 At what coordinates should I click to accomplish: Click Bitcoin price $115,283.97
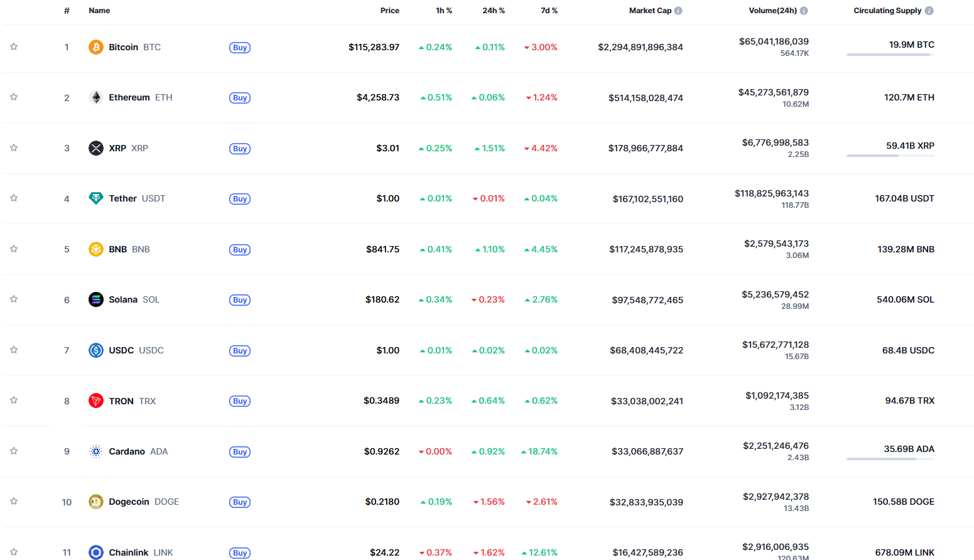pyautogui.click(x=374, y=47)
